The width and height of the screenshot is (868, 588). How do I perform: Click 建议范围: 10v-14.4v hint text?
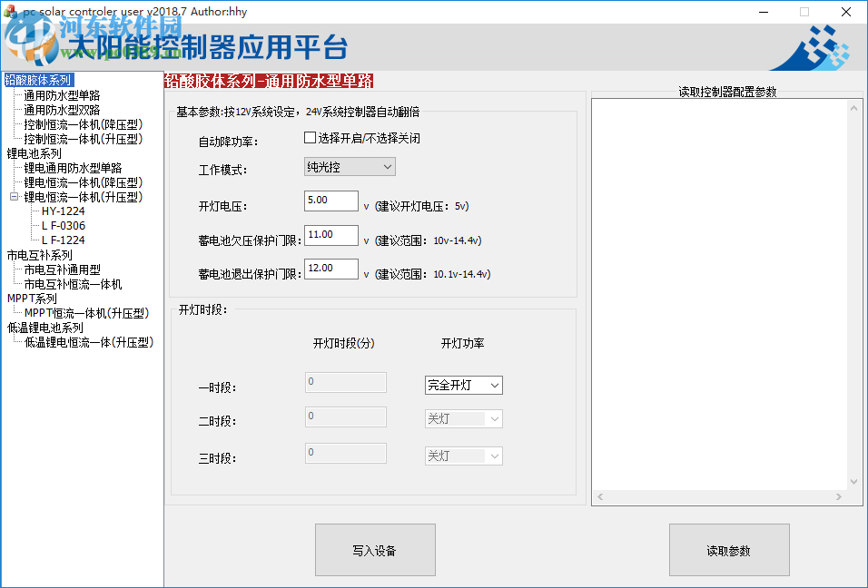(428, 240)
